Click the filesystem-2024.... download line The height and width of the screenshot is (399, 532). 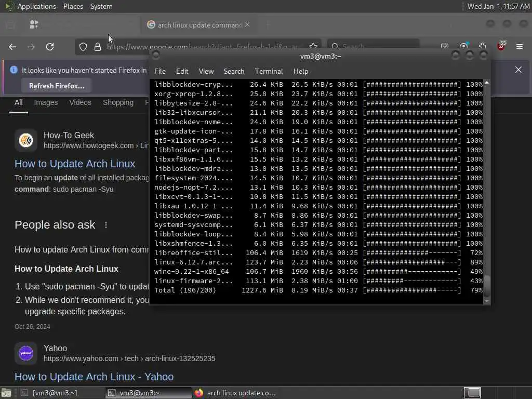pos(318,178)
